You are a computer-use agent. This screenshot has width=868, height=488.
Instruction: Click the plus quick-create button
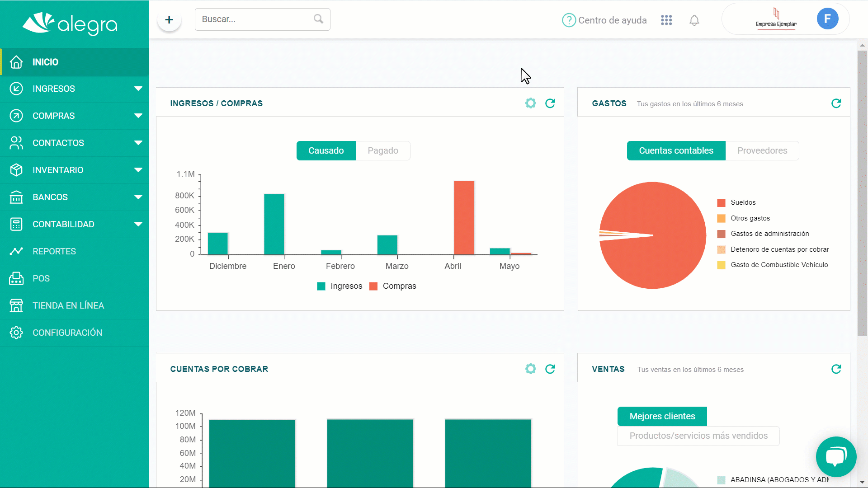pos(169,20)
